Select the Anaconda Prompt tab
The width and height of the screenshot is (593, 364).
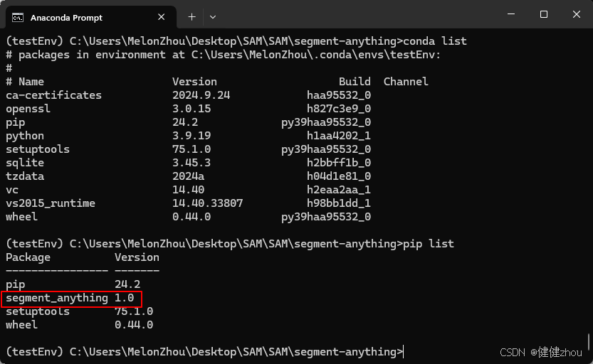click(x=91, y=17)
